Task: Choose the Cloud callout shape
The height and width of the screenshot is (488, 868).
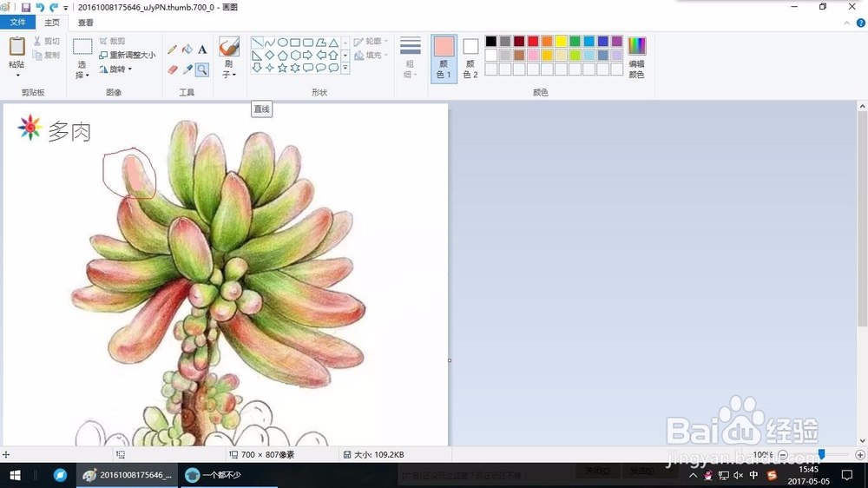Action: point(333,68)
